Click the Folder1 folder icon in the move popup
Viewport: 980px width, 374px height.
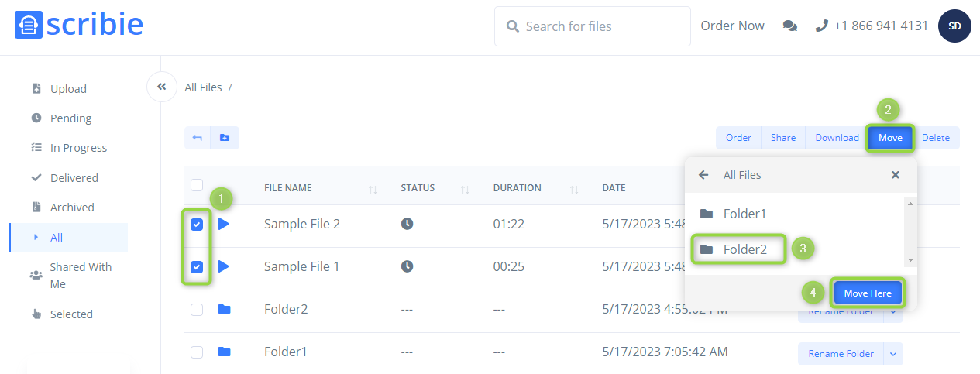[706, 214]
